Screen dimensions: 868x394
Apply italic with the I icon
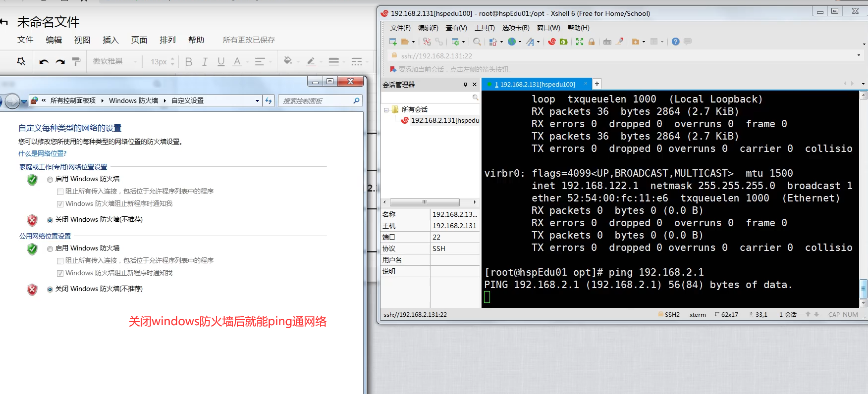click(205, 61)
